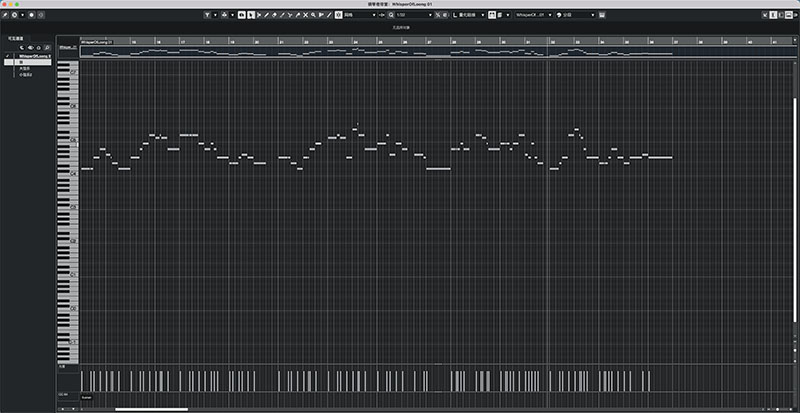This screenshot has width=800, height=413.
Task: Click the CC 64 controller lane label
Action: pos(63,395)
